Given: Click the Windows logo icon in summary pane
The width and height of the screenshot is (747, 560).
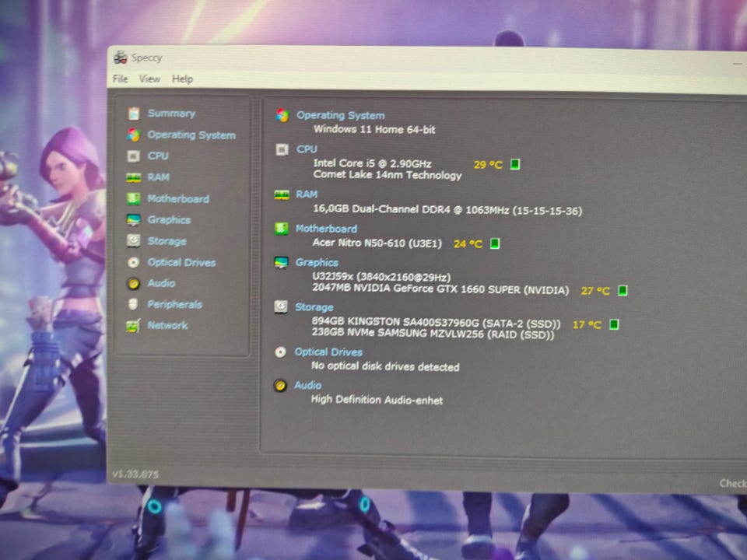Looking at the screenshot, I should (282, 115).
